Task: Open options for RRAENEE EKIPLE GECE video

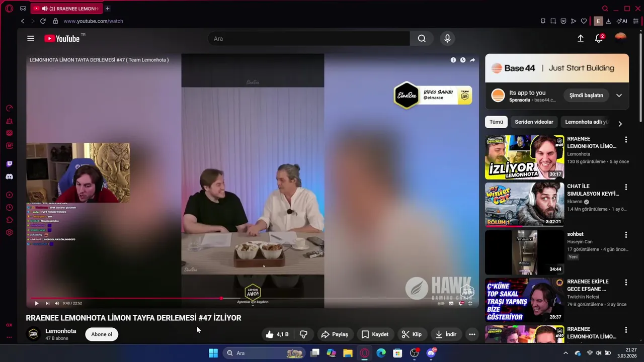Action: coord(626,283)
